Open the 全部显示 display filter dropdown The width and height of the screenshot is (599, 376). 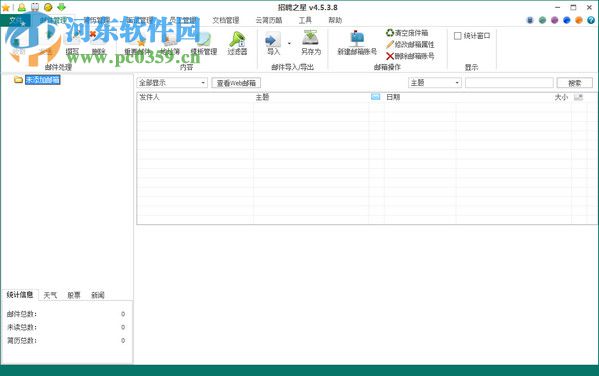click(172, 83)
